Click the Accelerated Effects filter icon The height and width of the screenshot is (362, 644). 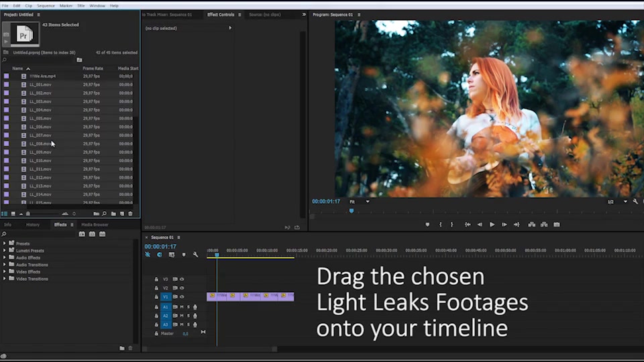(x=82, y=234)
